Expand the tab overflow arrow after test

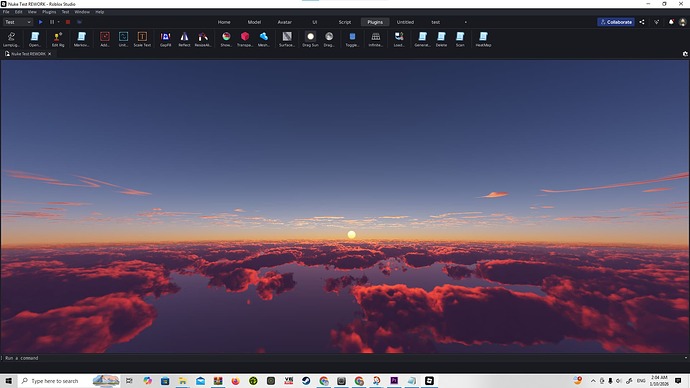[466, 22]
